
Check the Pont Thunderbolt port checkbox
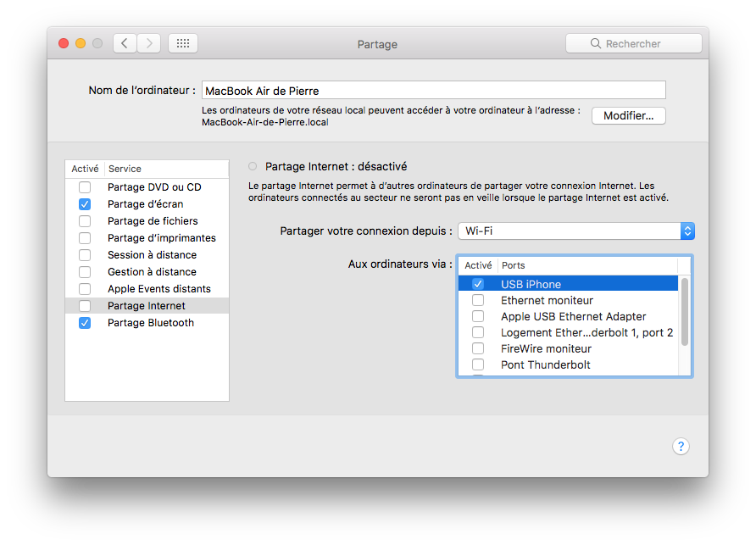coord(478,364)
